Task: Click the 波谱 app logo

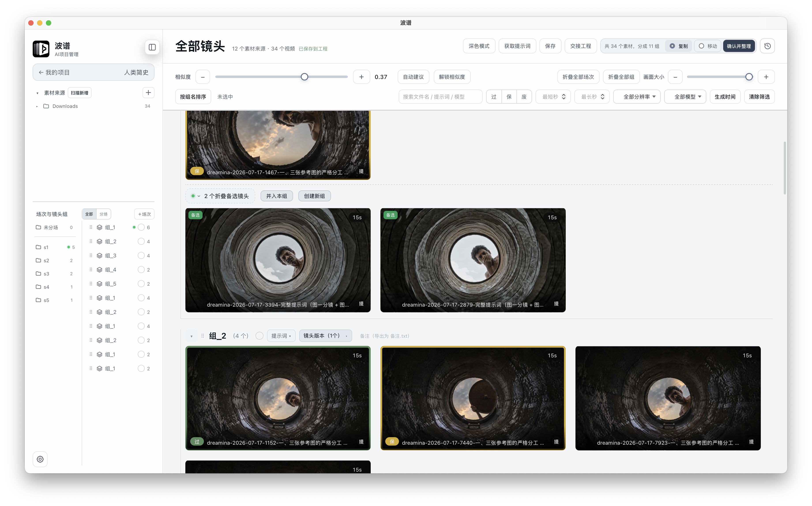Action: [41, 49]
